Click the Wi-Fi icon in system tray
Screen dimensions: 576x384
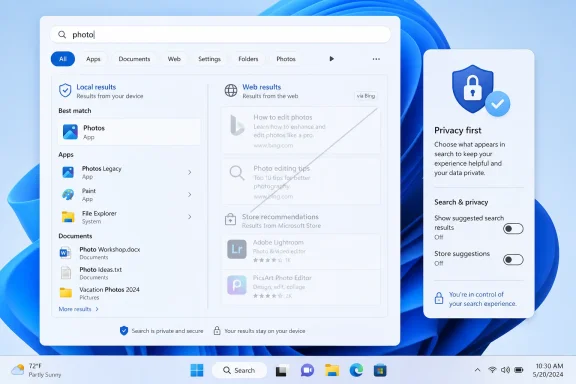(x=493, y=370)
